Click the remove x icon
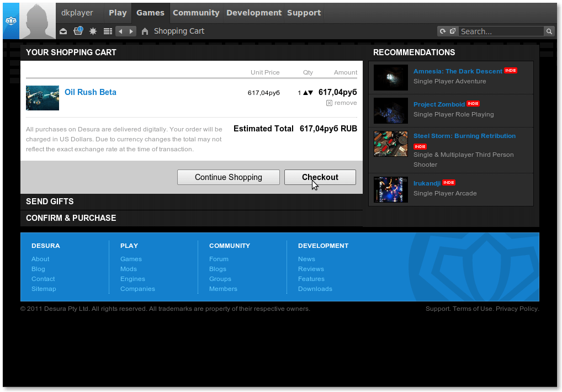 [329, 103]
